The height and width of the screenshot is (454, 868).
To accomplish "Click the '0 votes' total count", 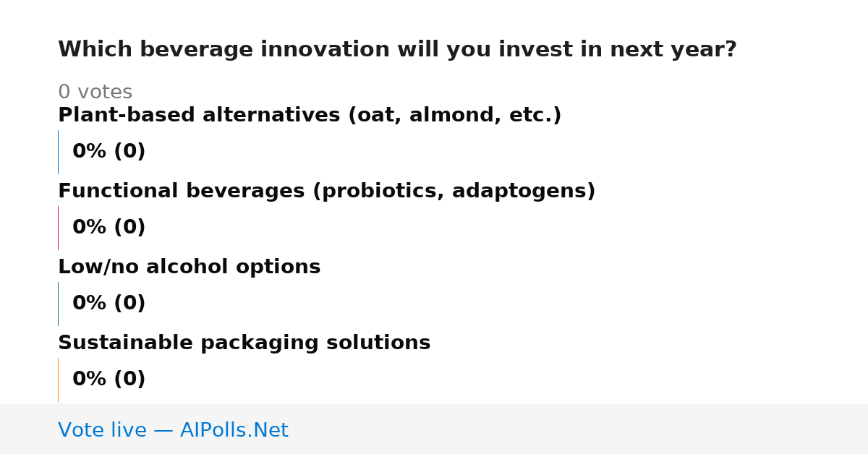I will click(95, 93).
